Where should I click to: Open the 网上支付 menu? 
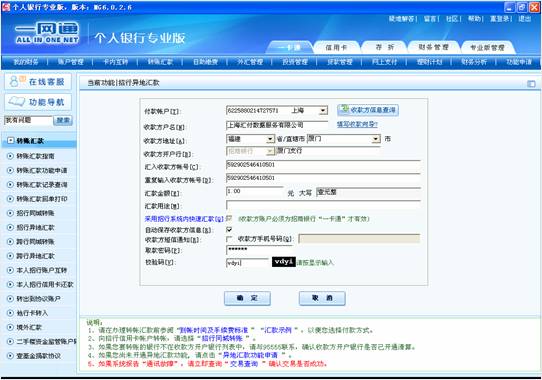click(x=384, y=62)
